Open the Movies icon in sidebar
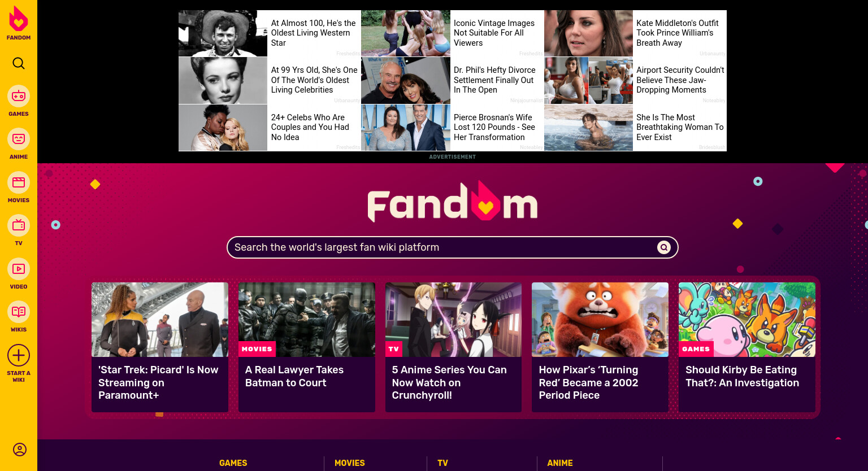The width and height of the screenshot is (868, 471). tap(19, 182)
